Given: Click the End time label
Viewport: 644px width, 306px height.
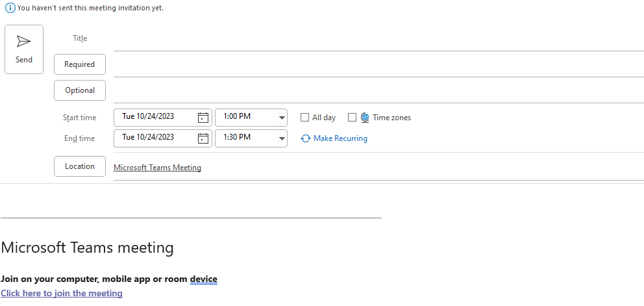Looking at the screenshot, I should pos(79,138).
